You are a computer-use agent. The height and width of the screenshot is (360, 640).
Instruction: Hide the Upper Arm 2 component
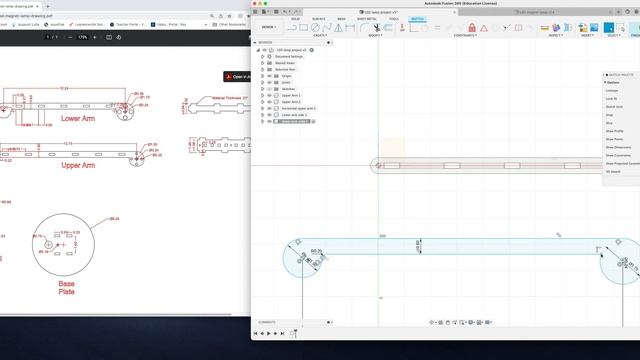click(x=269, y=102)
